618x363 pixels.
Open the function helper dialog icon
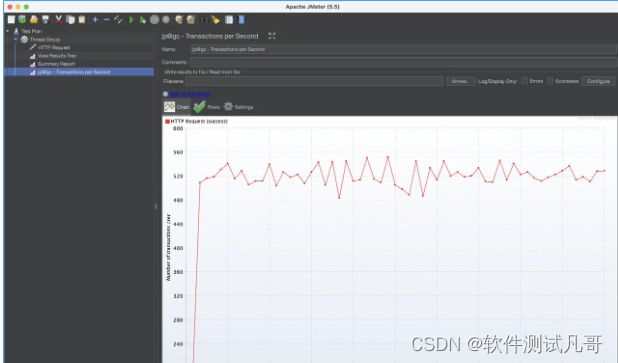(x=229, y=19)
